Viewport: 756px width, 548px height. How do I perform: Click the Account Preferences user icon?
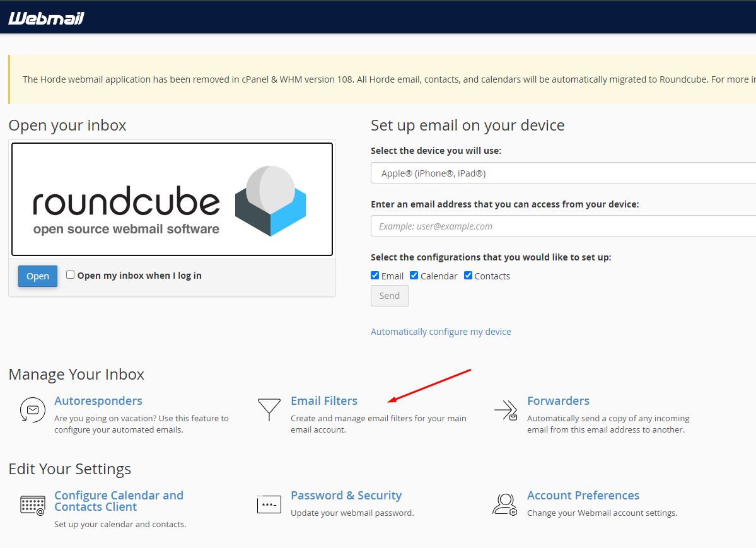pyautogui.click(x=505, y=504)
